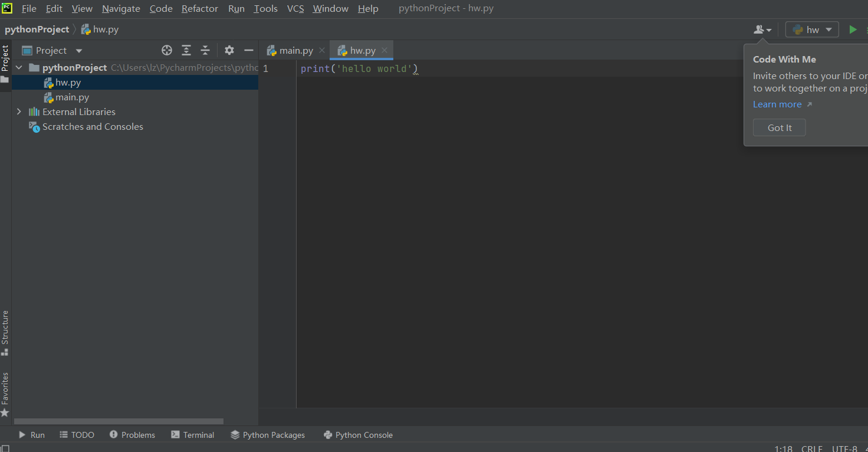Open the Run tool window

31,435
